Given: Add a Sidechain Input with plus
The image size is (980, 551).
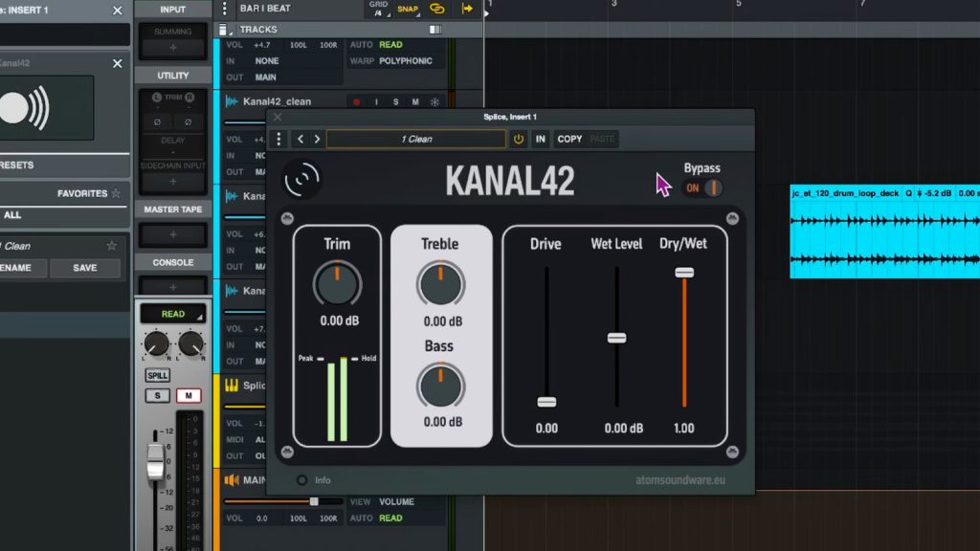Looking at the screenshot, I should (173, 181).
